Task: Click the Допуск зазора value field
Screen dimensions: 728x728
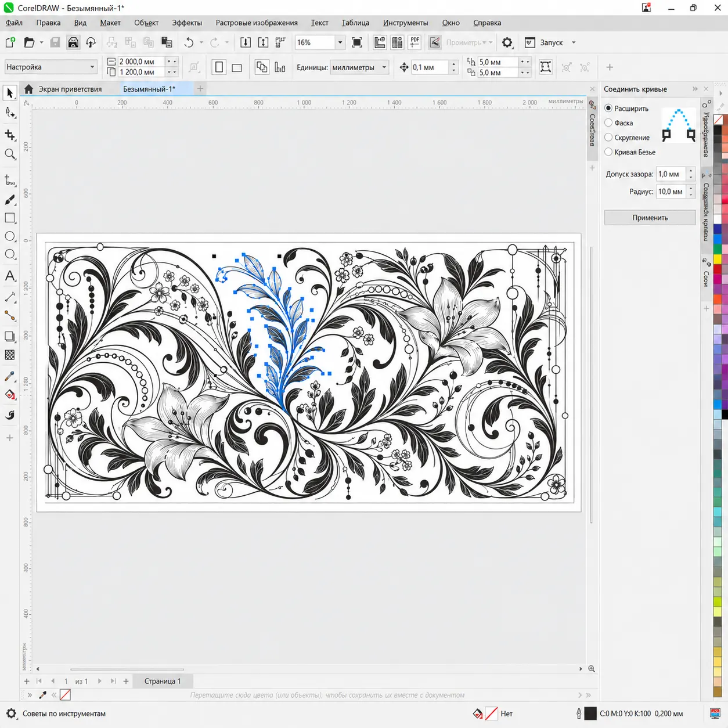Action: tap(671, 174)
